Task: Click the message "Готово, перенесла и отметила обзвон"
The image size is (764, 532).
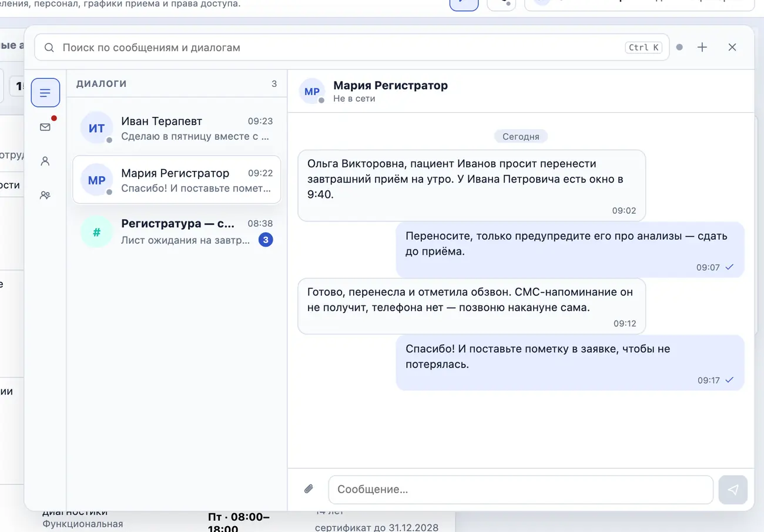Action: tap(472, 307)
